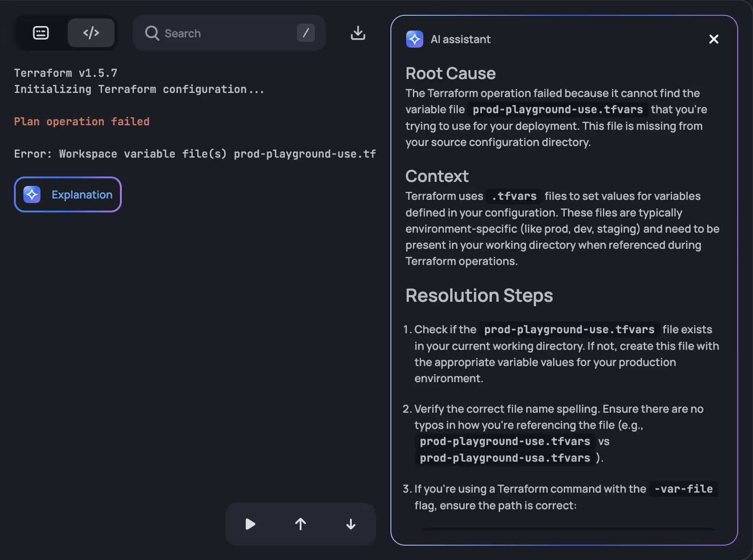The image size is (753, 560).
Task: Open the AI Explanation button
Action: [68, 194]
